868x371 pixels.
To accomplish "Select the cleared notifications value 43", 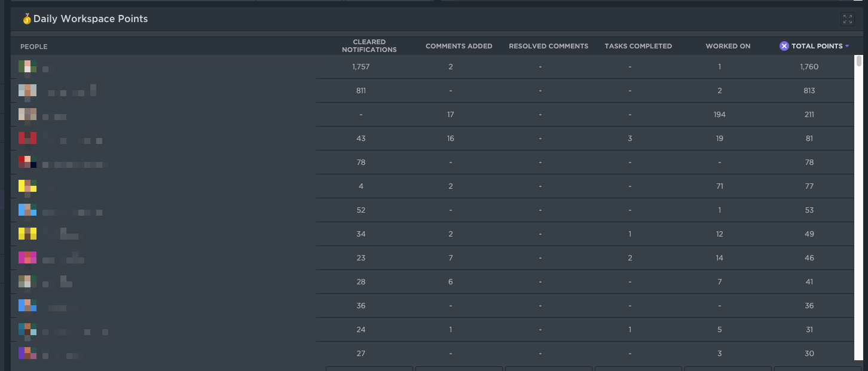I will click(361, 139).
